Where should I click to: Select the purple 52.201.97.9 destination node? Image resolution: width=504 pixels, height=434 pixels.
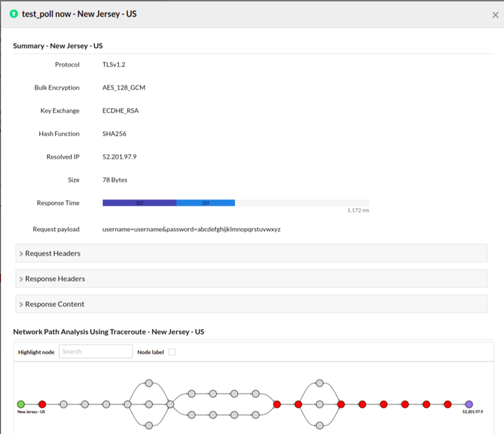coord(469,404)
